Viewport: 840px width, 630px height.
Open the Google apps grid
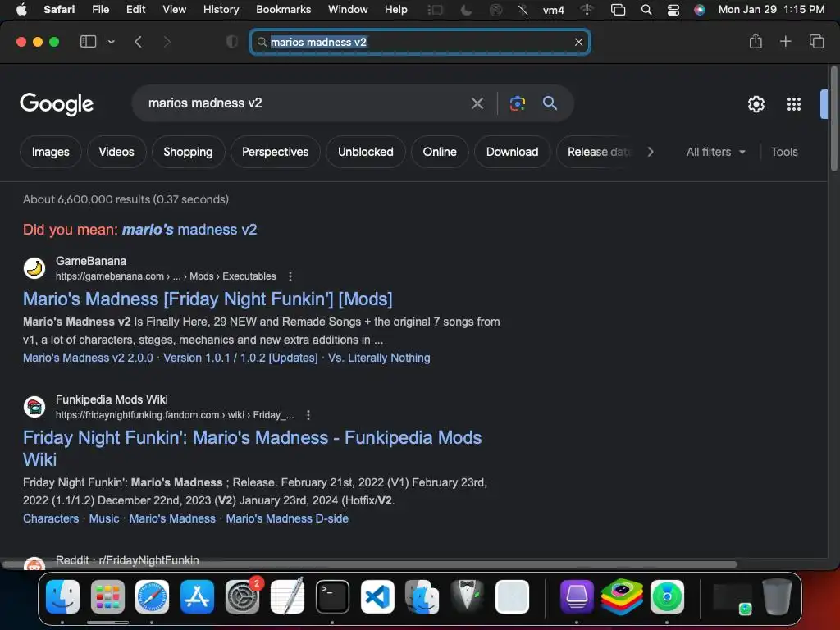coord(794,104)
